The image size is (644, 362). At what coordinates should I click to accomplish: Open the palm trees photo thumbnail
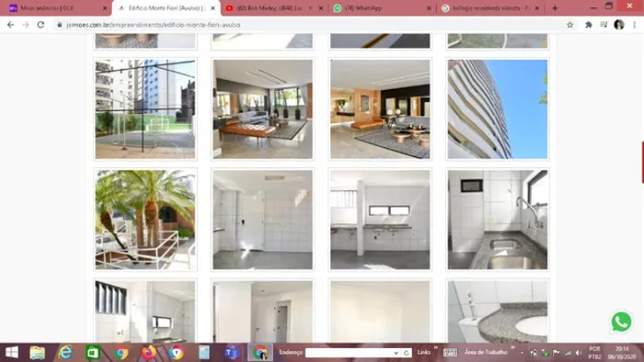click(145, 220)
